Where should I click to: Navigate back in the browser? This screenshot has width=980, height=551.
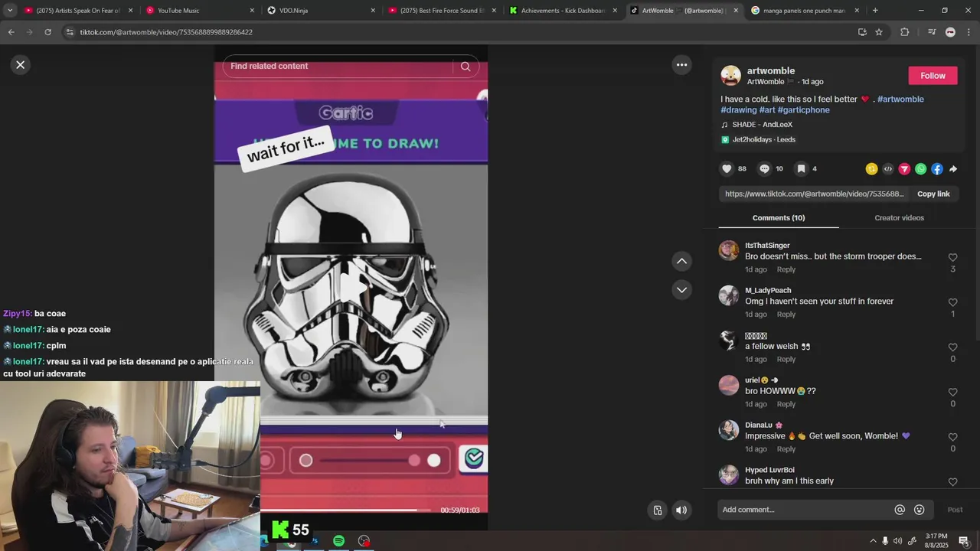click(x=11, y=32)
